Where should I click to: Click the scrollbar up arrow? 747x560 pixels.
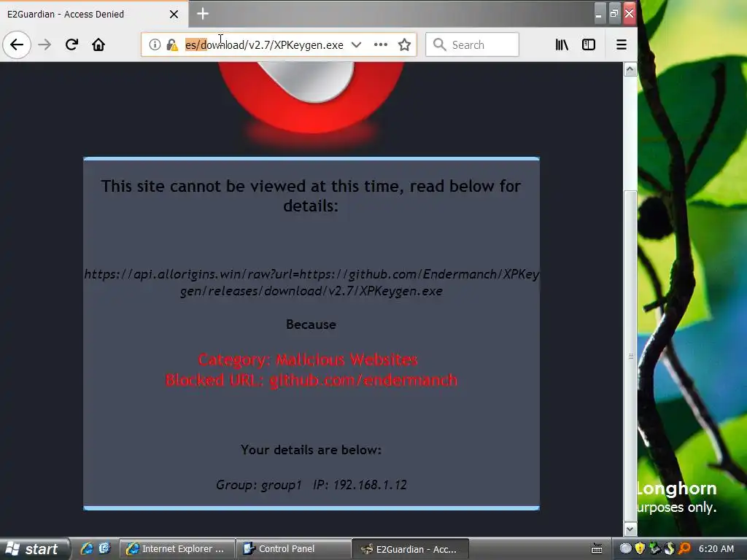(x=630, y=69)
